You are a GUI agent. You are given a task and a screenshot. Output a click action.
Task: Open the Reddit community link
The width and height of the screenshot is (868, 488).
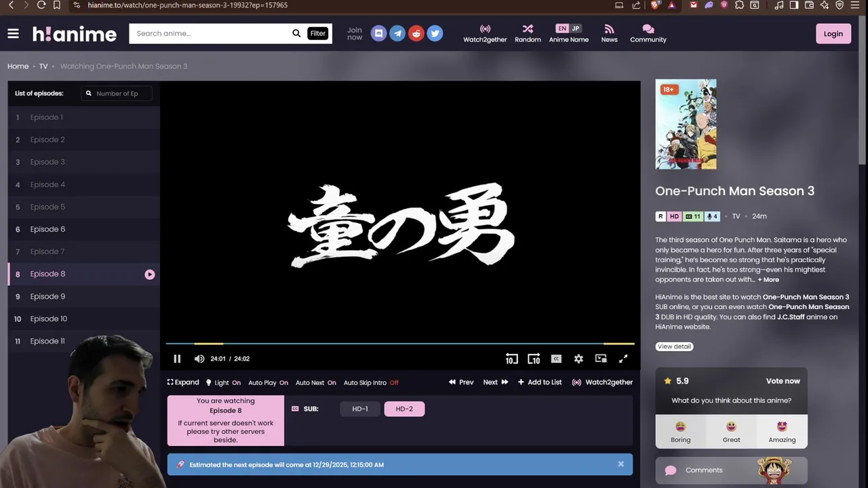(x=416, y=33)
